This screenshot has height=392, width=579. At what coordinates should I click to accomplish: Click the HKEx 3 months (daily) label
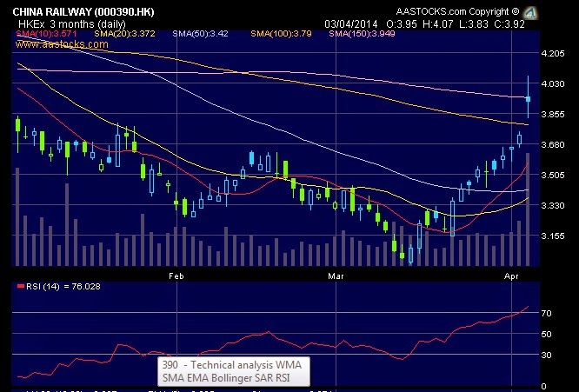pyautogui.click(x=72, y=24)
